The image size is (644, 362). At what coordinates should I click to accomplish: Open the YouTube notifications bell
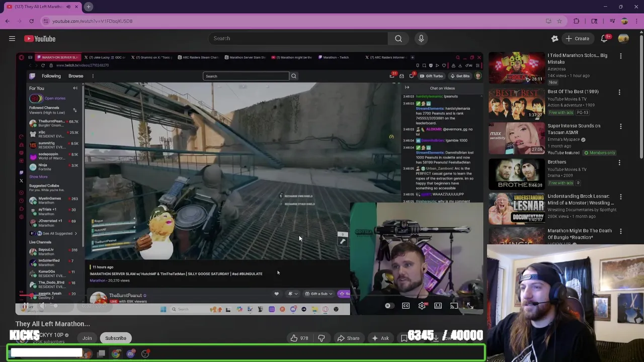click(x=605, y=38)
